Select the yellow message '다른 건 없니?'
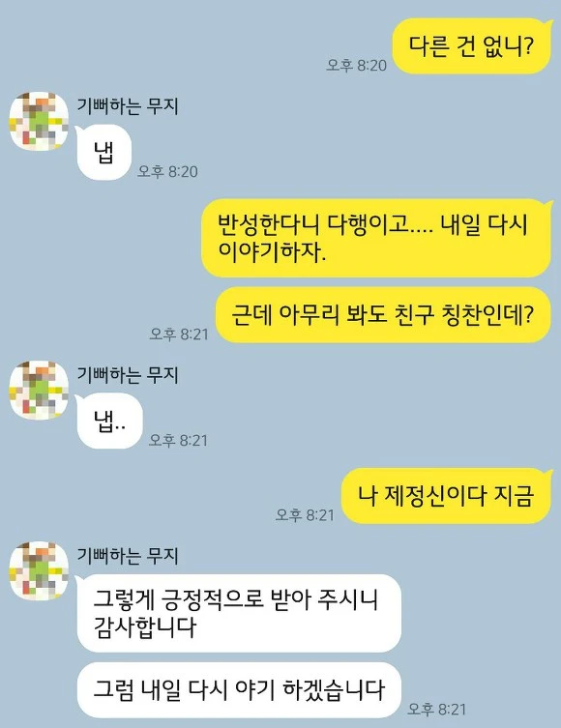Screen dimensions: 561x728 (472, 46)
